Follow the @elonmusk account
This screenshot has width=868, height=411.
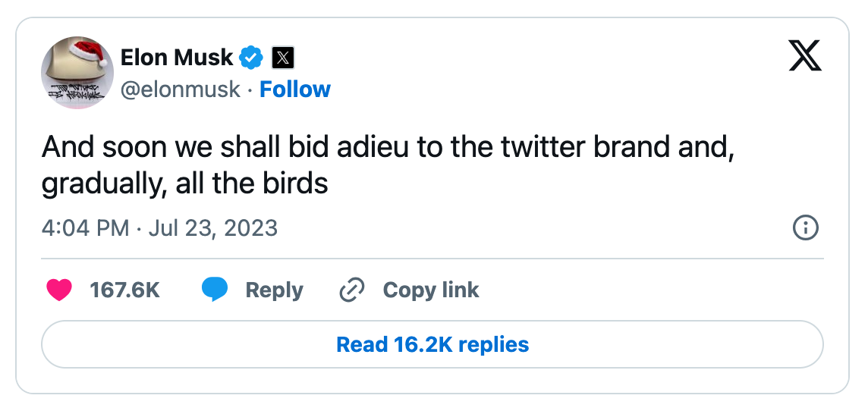click(295, 89)
